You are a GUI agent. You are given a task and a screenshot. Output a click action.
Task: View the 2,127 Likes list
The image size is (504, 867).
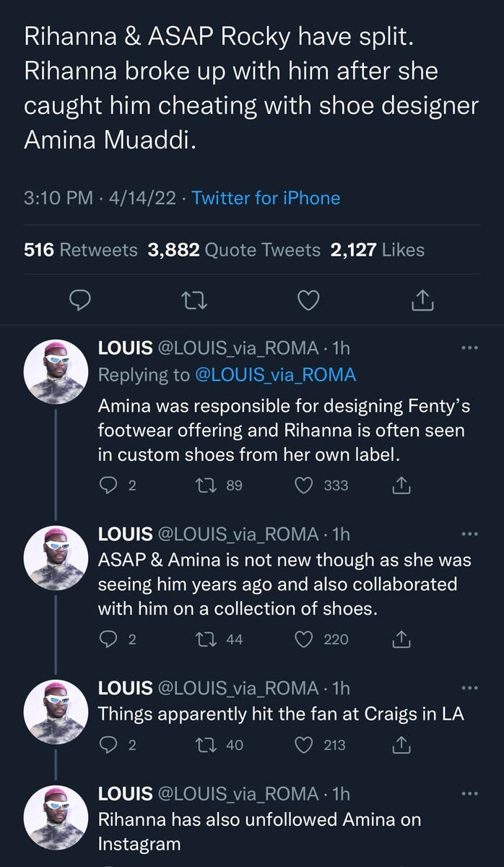coord(377,250)
